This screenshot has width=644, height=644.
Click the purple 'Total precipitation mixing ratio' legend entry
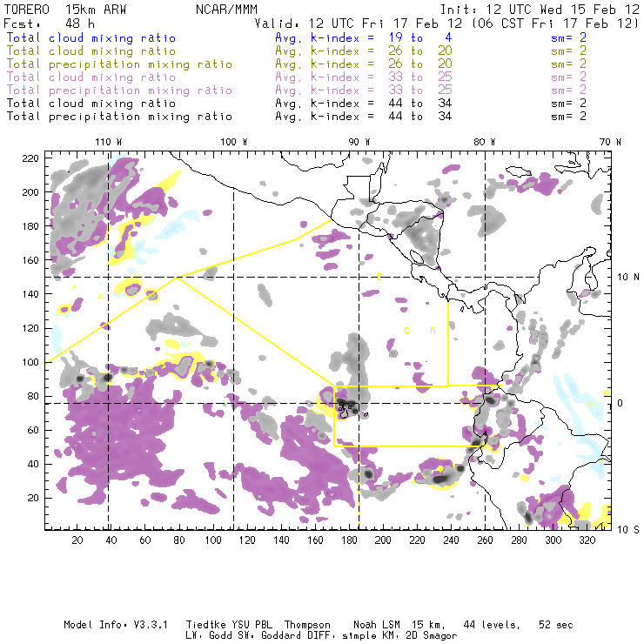119,91
